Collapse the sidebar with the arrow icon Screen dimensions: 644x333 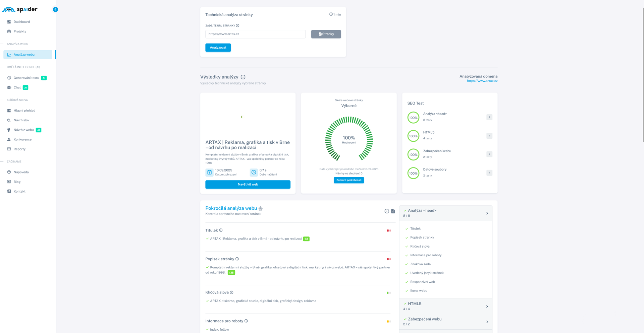tap(55, 9)
